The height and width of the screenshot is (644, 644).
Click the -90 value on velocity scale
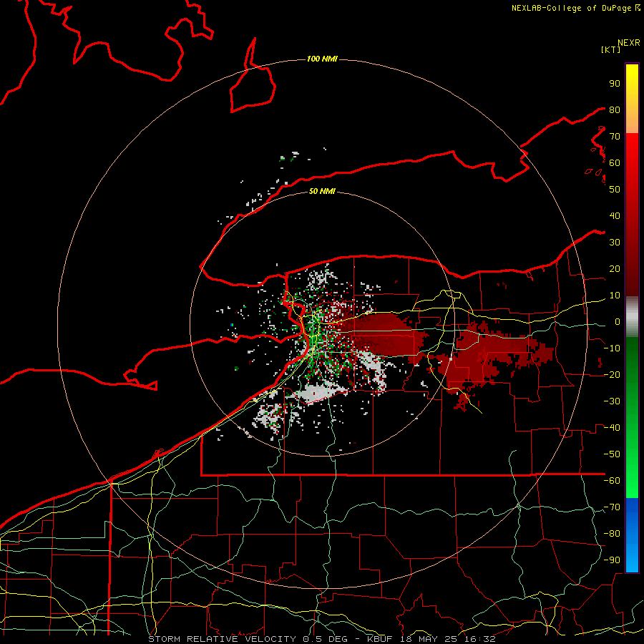(x=612, y=560)
